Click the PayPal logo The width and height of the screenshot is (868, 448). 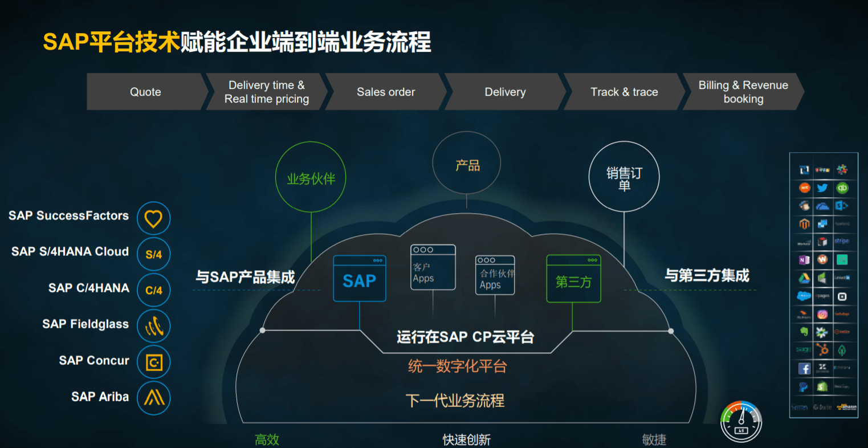[804, 386]
